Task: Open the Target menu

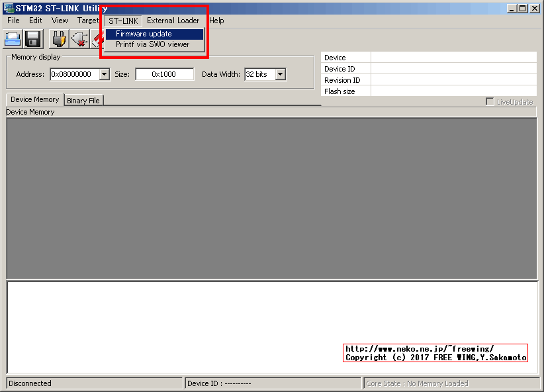Action: tap(88, 21)
